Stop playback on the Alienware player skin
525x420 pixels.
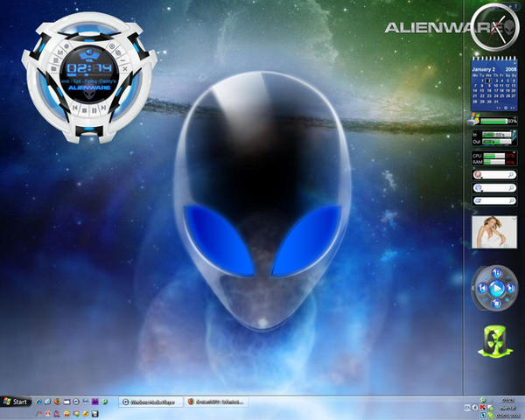84,110
